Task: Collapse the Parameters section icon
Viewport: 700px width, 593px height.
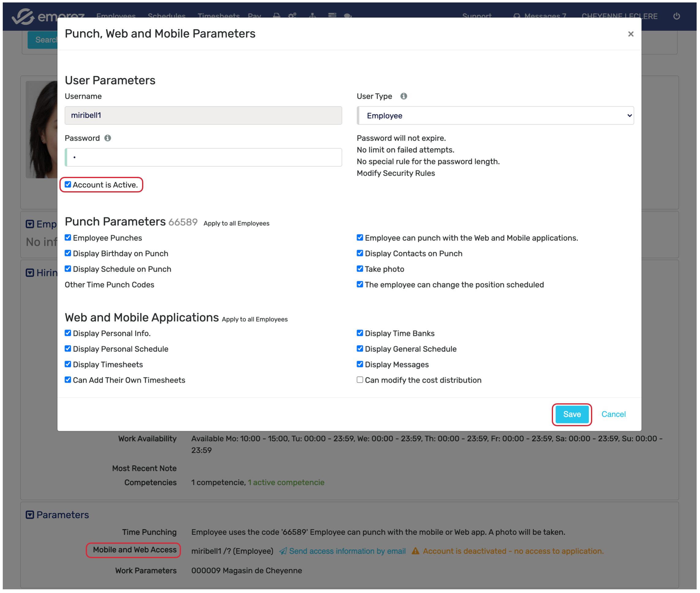Action: pyautogui.click(x=30, y=515)
